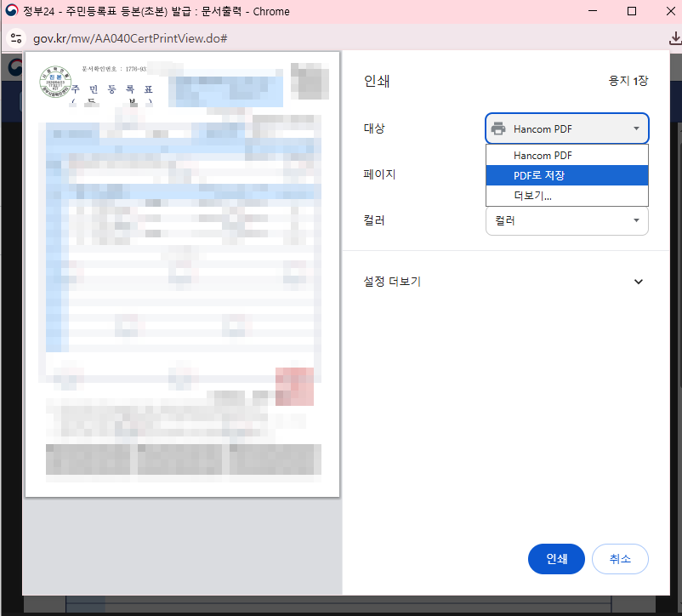Open the 컬러 color mode dropdown
Image resolution: width=682 pixels, height=616 pixels.
click(x=566, y=220)
